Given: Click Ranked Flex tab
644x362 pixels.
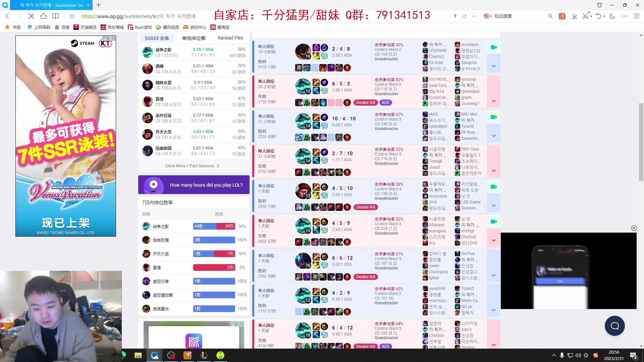Looking at the screenshot, I should tap(230, 38).
